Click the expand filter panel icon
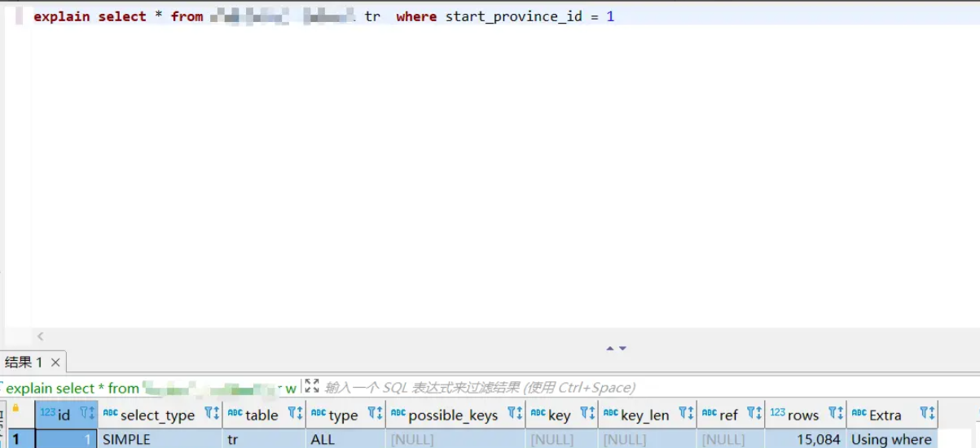 click(x=312, y=387)
